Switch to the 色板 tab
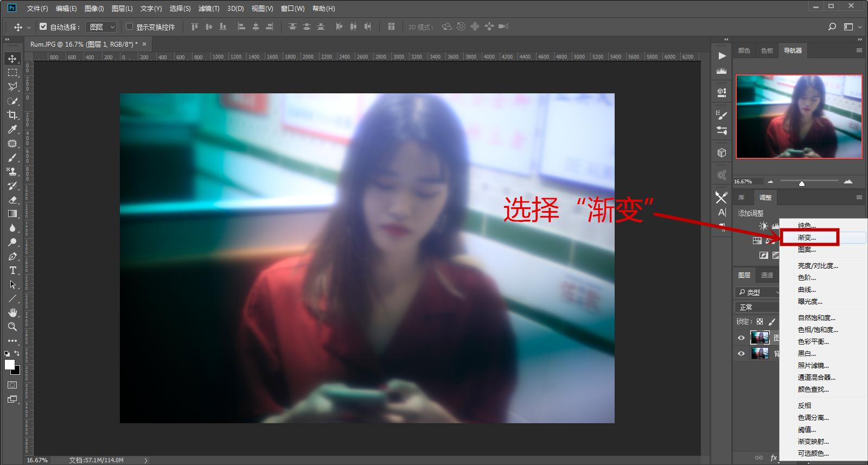Viewport: 868px width, 465px height. coord(767,50)
